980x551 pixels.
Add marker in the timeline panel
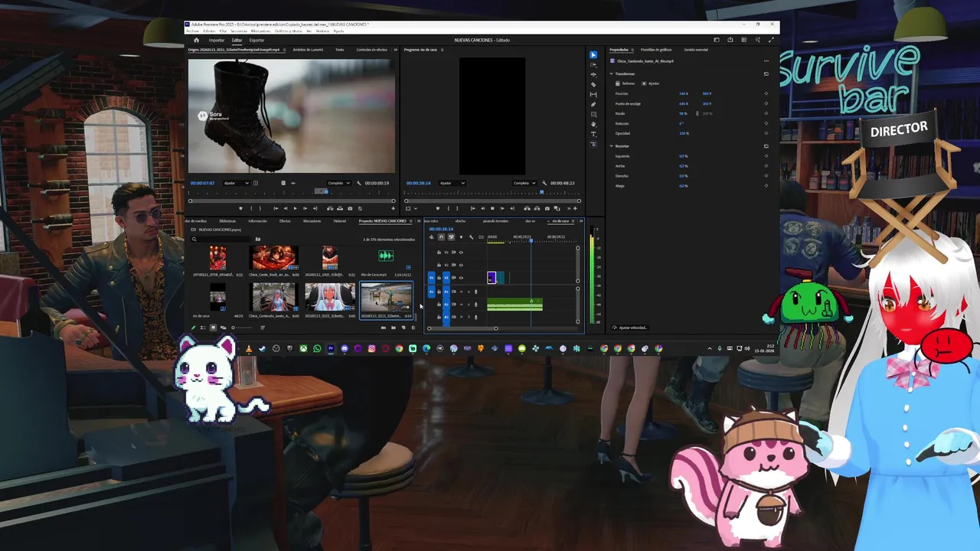pos(461,237)
